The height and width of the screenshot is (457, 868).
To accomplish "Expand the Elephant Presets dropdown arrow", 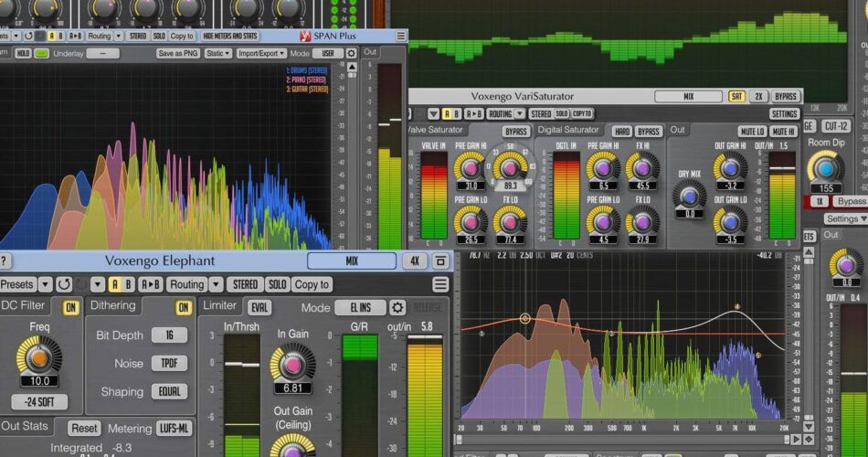I will pyautogui.click(x=43, y=284).
